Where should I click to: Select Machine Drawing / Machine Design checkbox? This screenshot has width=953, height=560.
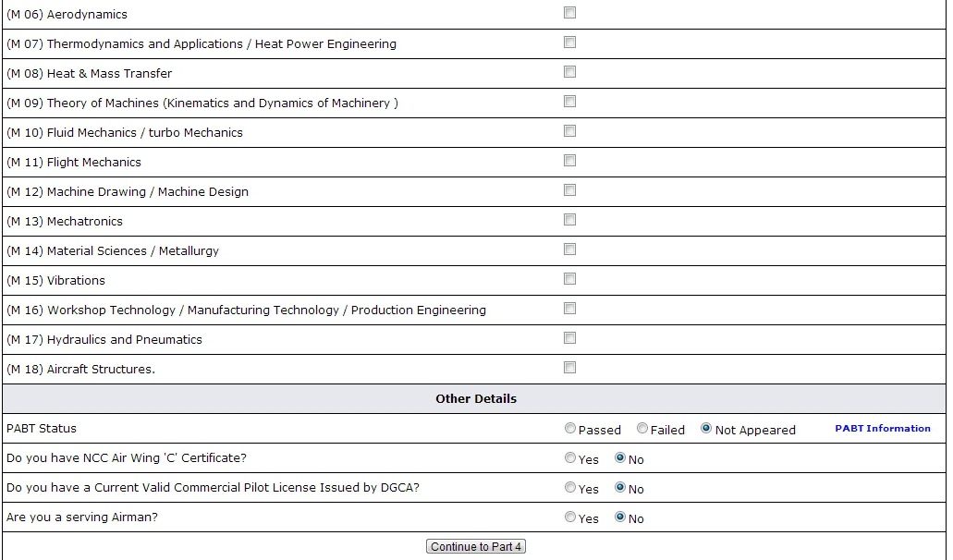click(569, 190)
